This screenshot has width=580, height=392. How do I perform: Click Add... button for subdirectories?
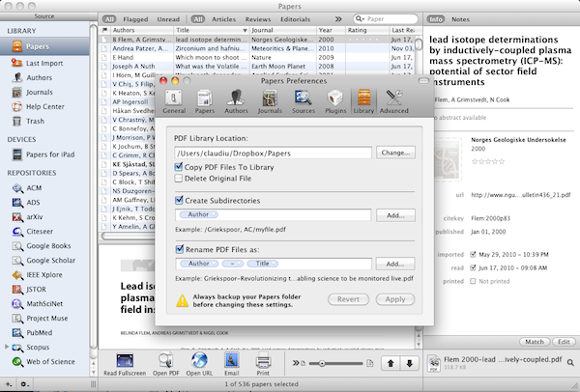395,215
